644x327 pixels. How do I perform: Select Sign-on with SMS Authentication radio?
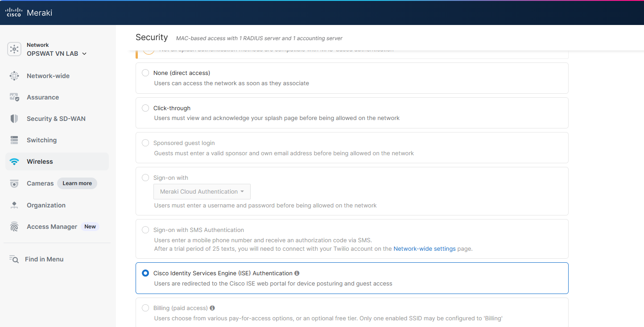point(145,230)
